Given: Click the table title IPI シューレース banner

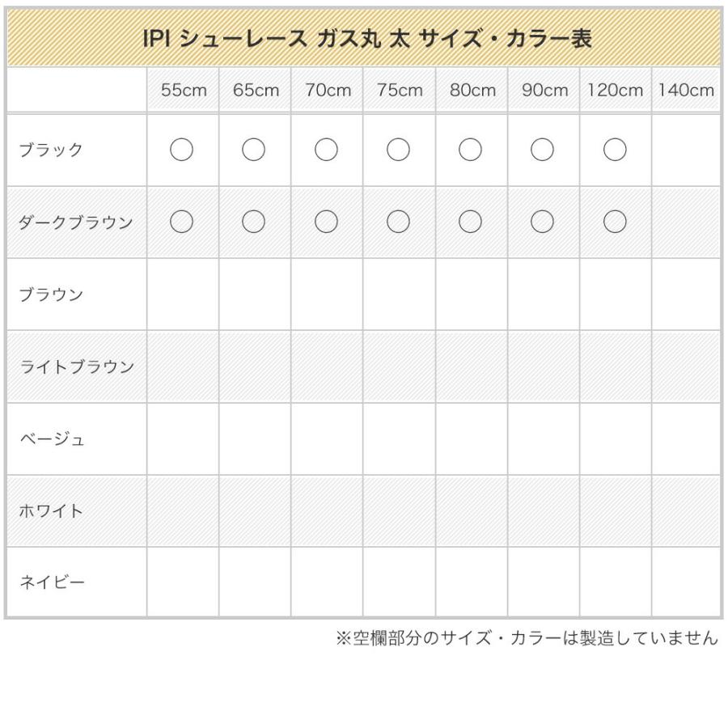Looking at the screenshot, I should click(x=364, y=38).
